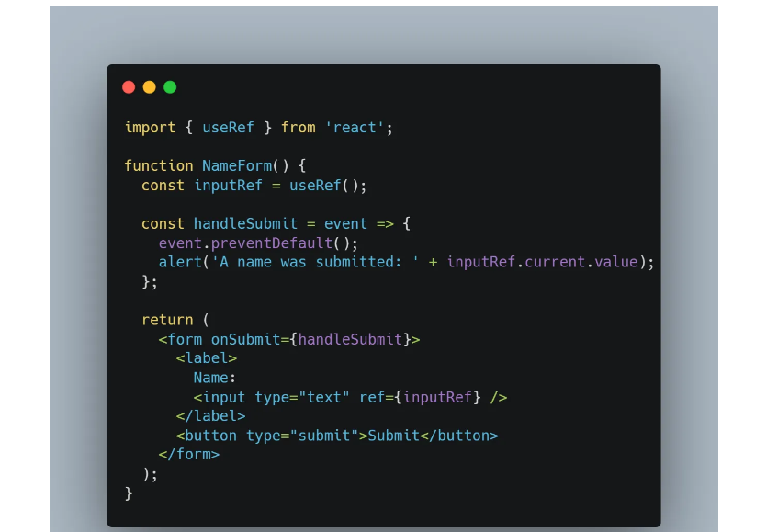Click type="text" attribute
The image size is (778, 532).
coord(301,398)
